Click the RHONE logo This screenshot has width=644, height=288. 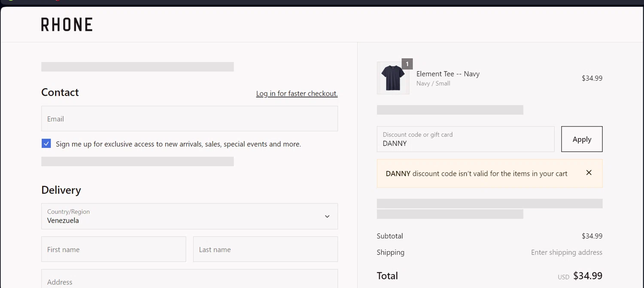[67, 25]
